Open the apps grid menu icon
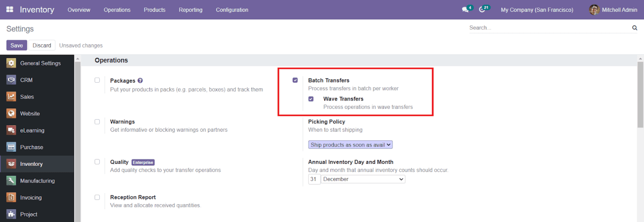 pos(10,9)
